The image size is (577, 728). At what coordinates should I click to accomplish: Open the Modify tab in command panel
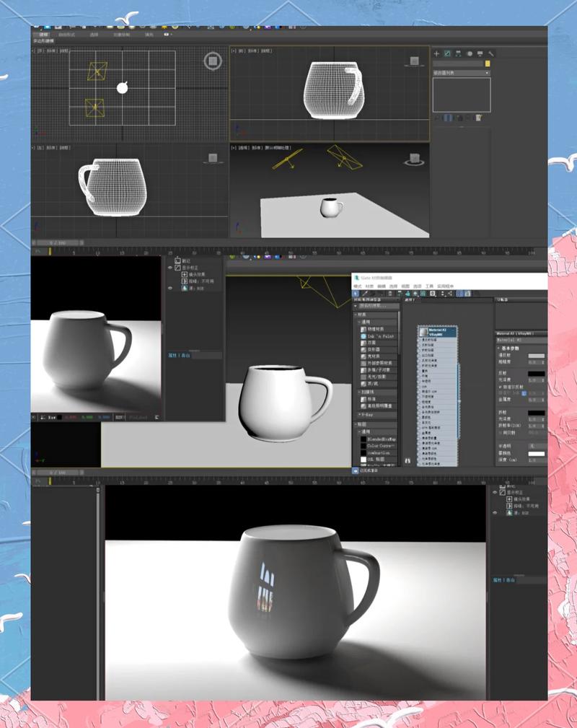(x=447, y=54)
